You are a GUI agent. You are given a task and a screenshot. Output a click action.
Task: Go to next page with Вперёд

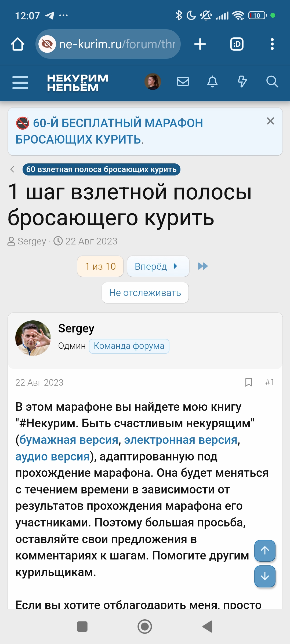[x=158, y=266]
